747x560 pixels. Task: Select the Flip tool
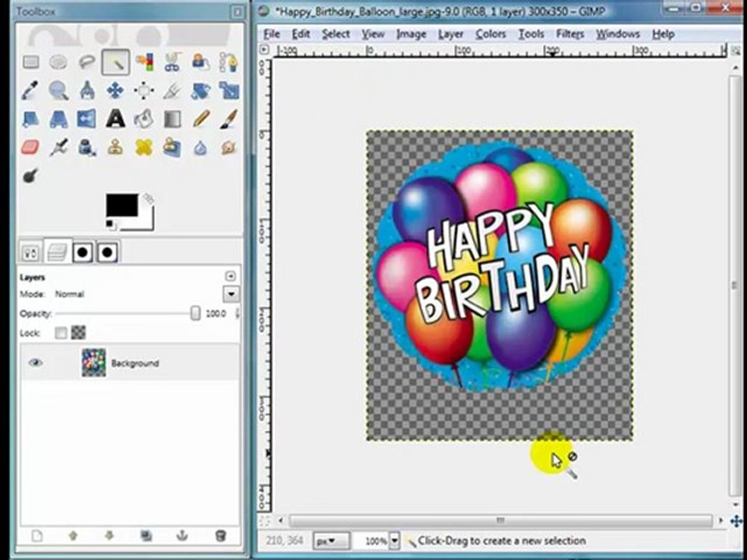pos(86,118)
